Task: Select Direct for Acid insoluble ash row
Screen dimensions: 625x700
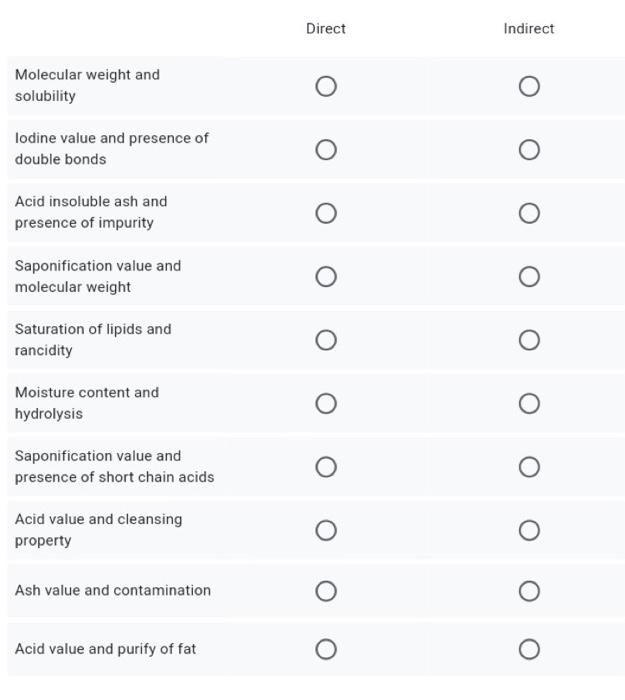Action: click(326, 213)
